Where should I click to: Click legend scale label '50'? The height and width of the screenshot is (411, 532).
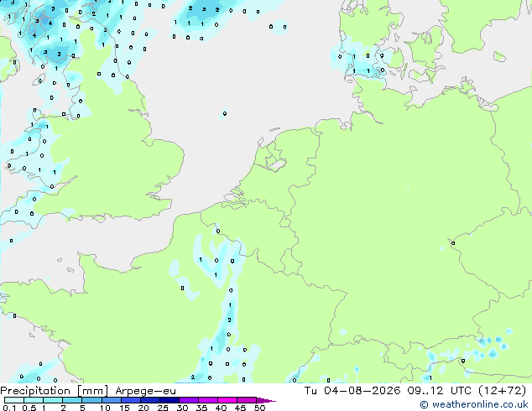point(260,408)
